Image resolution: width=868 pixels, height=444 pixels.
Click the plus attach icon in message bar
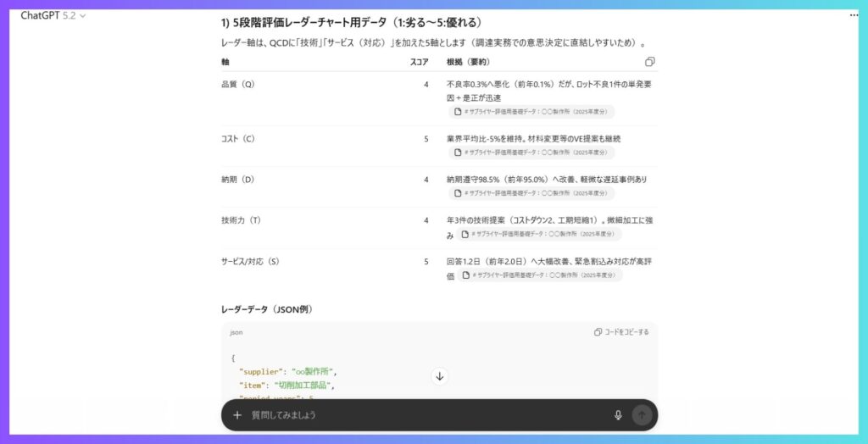click(x=237, y=415)
